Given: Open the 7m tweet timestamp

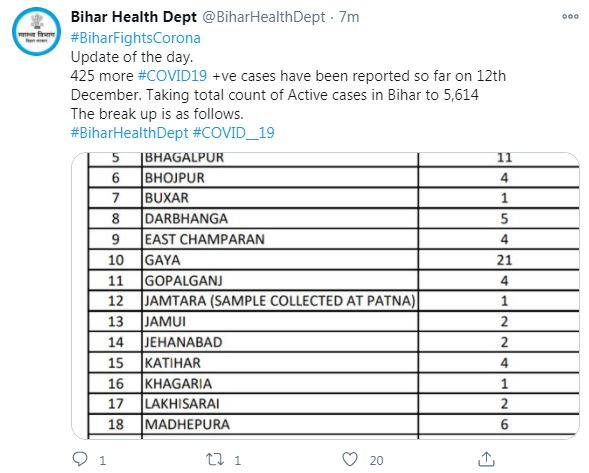Looking at the screenshot, I should tap(349, 17).
